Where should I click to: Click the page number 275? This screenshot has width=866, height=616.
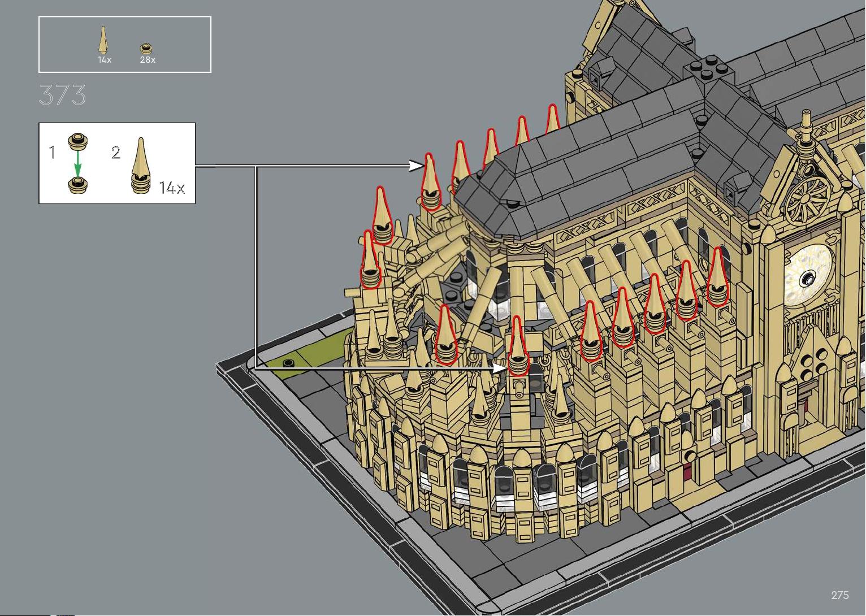coord(839,595)
